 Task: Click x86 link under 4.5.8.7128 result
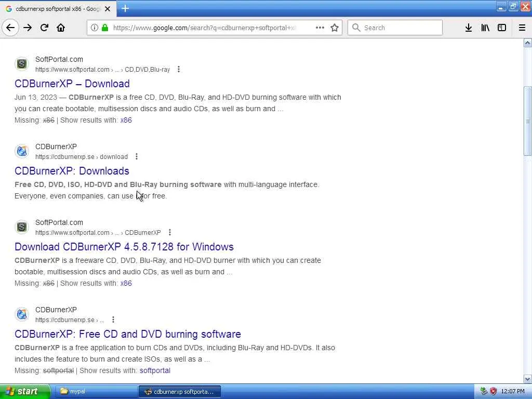click(126, 283)
